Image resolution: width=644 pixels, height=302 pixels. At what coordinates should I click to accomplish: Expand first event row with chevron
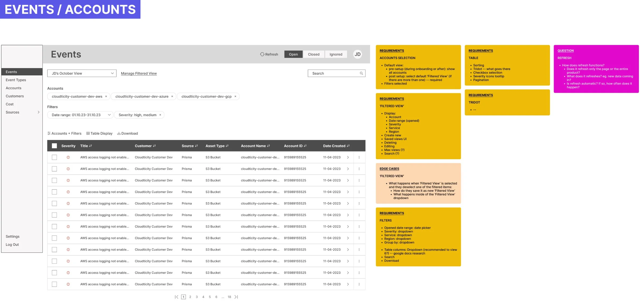348,157
